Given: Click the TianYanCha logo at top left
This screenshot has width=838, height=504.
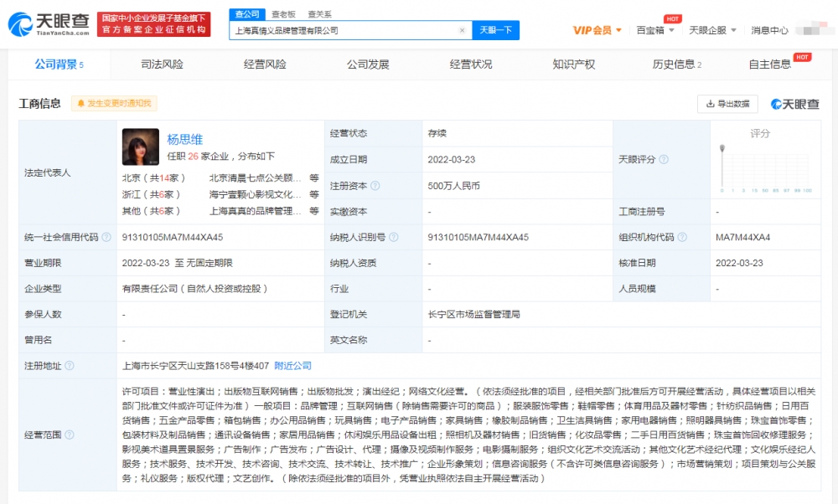Looking at the screenshot, I should (x=49, y=24).
